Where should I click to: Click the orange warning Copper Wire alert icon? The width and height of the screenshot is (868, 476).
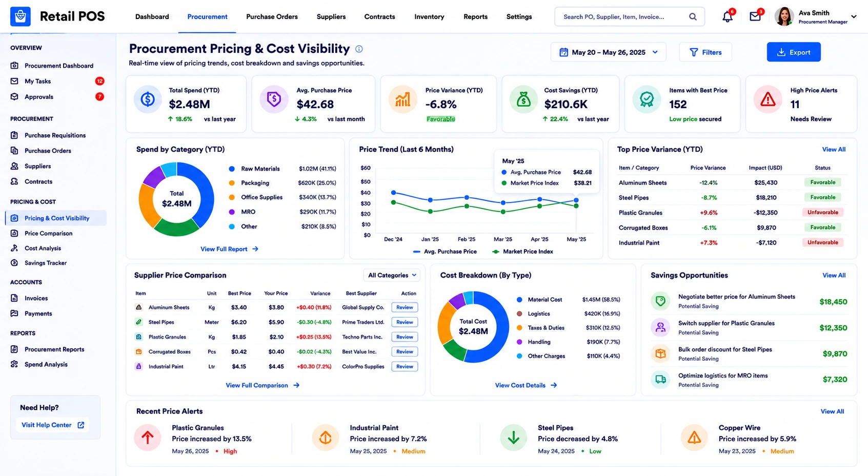tap(694, 438)
